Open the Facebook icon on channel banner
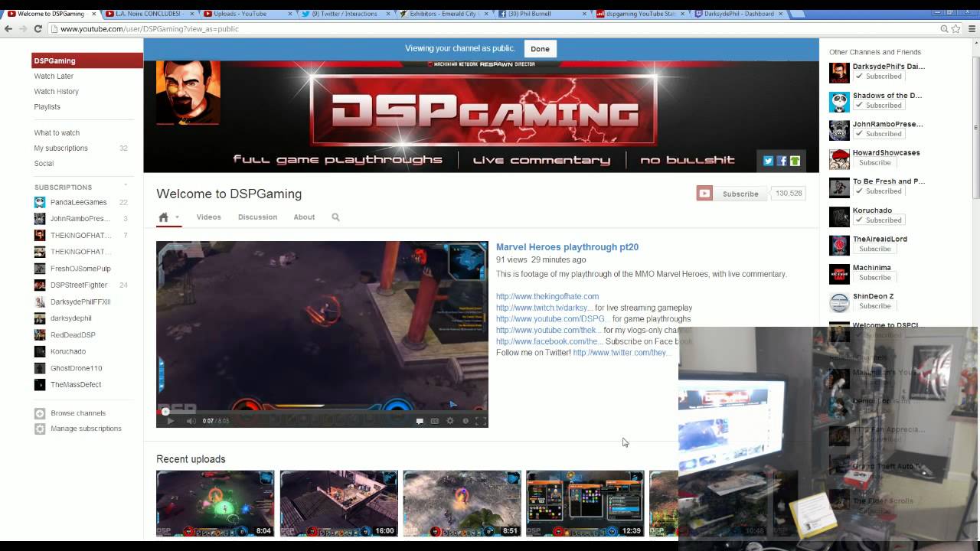This screenshot has height=551, width=980. pos(782,161)
